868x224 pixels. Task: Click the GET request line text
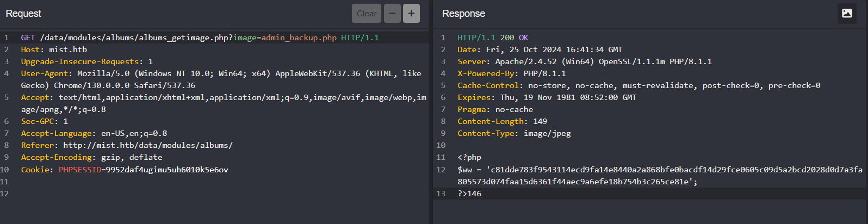(200, 38)
